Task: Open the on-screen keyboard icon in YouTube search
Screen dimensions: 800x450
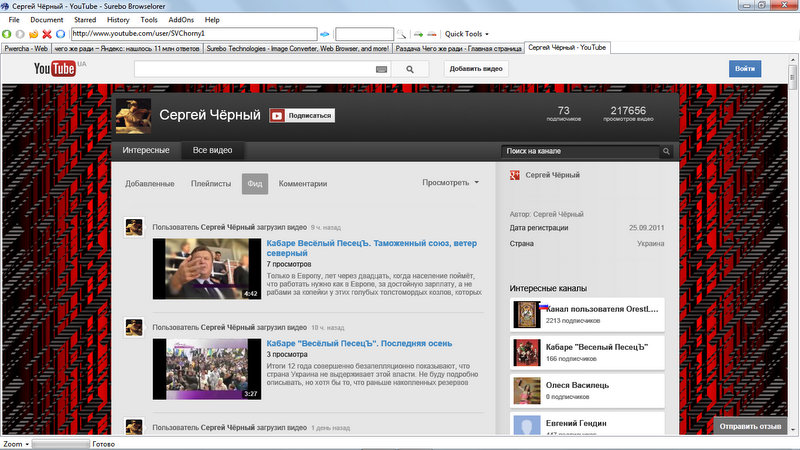Action: click(x=381, y=69)
